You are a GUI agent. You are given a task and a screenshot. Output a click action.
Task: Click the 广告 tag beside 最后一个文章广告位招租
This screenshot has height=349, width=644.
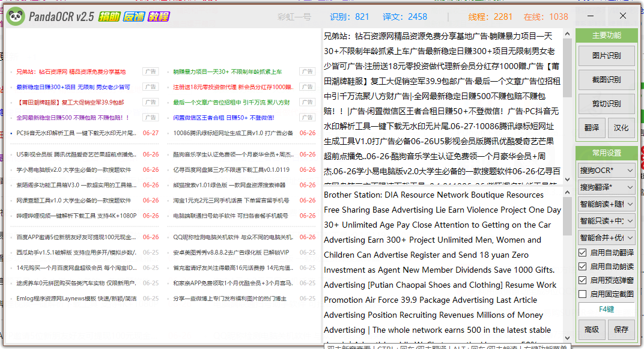point(307,102)
